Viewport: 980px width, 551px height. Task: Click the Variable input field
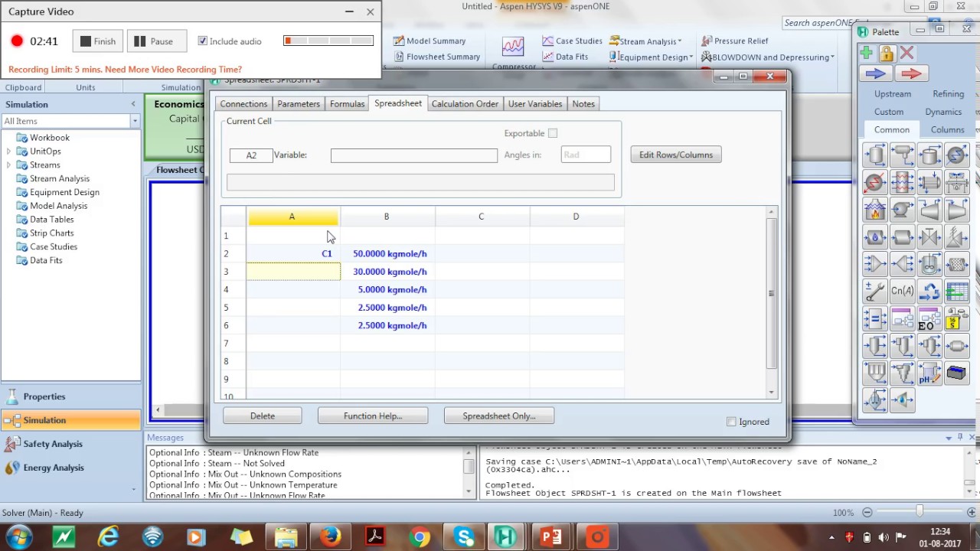pos(413,155)
